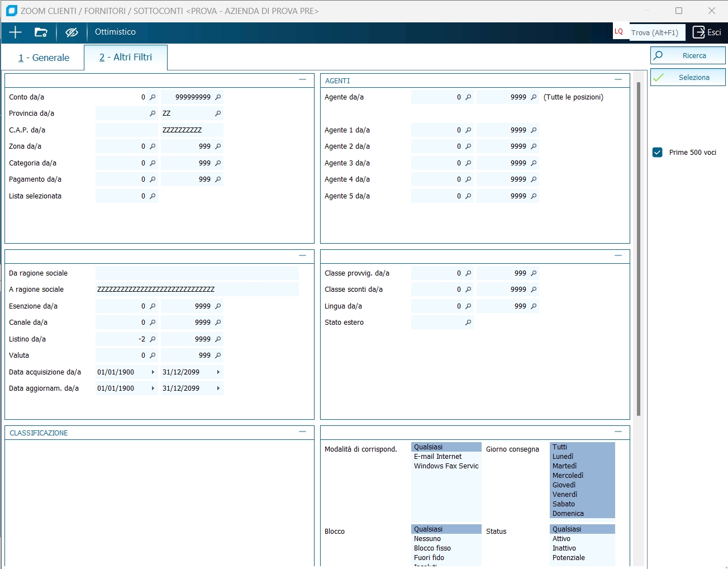Select the 2 - Altri Filtri tab
This screenshot has width=728, height=569.
coord(126,58)
